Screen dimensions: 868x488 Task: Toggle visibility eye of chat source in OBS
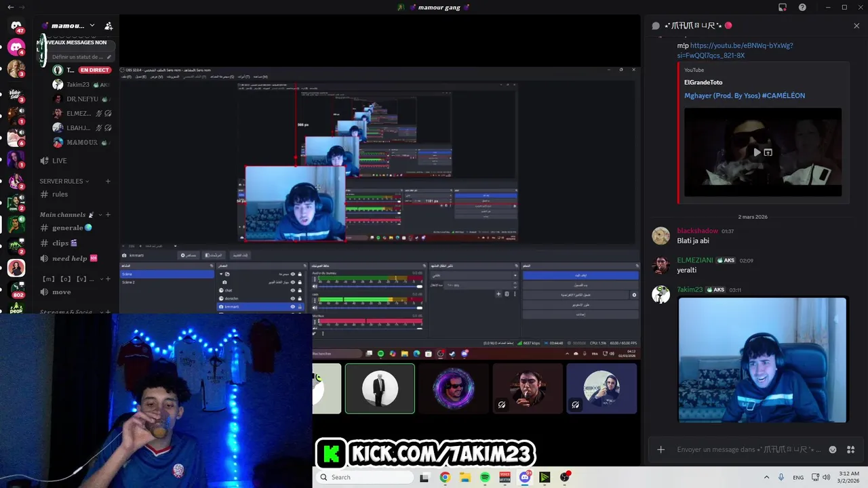[293, 290]
